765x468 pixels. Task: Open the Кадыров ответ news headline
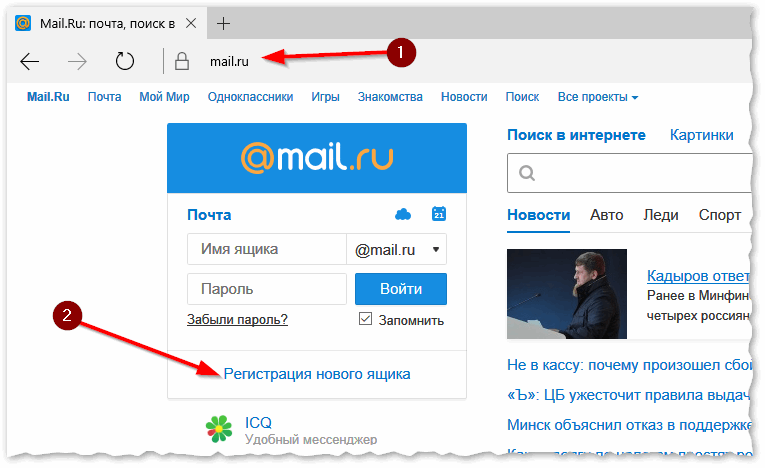698,276
